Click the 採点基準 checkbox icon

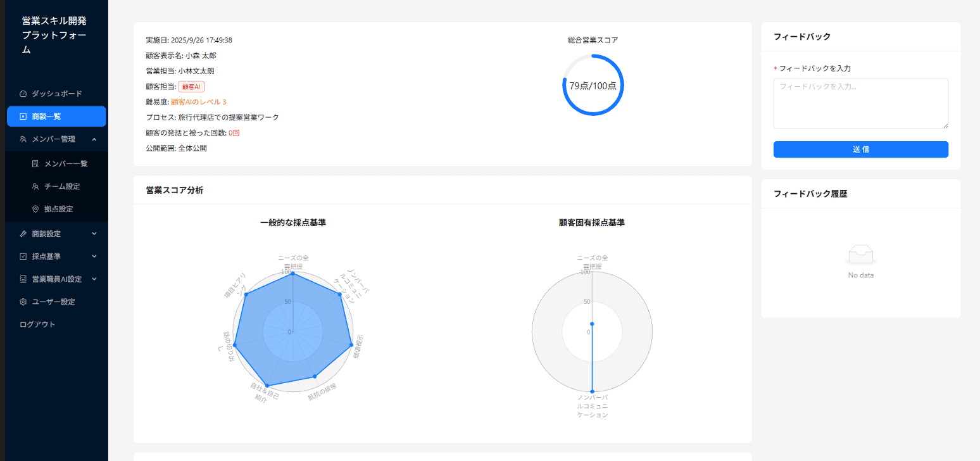coord(23,256)
